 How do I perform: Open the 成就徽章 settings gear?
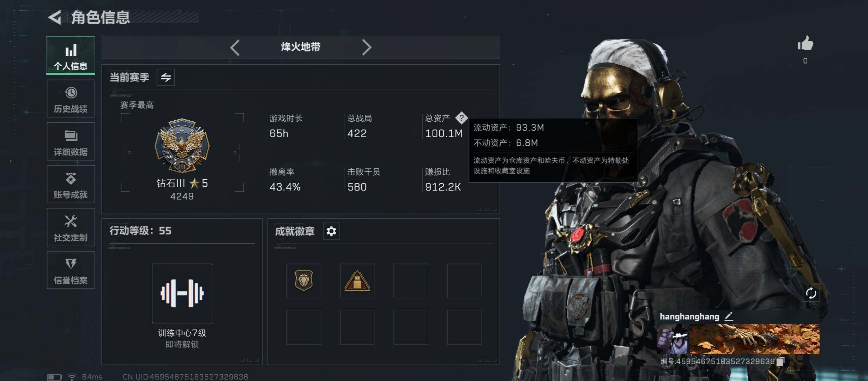[x=331, y=231]
